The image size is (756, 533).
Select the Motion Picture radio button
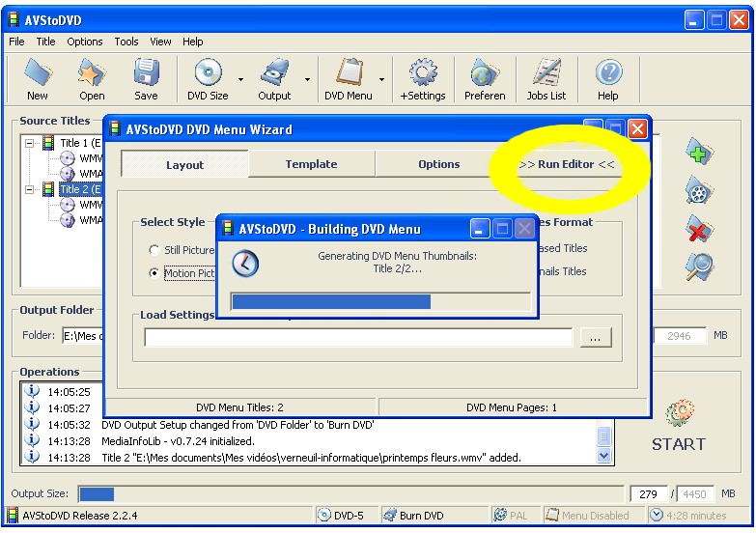(x=154, y=273)
